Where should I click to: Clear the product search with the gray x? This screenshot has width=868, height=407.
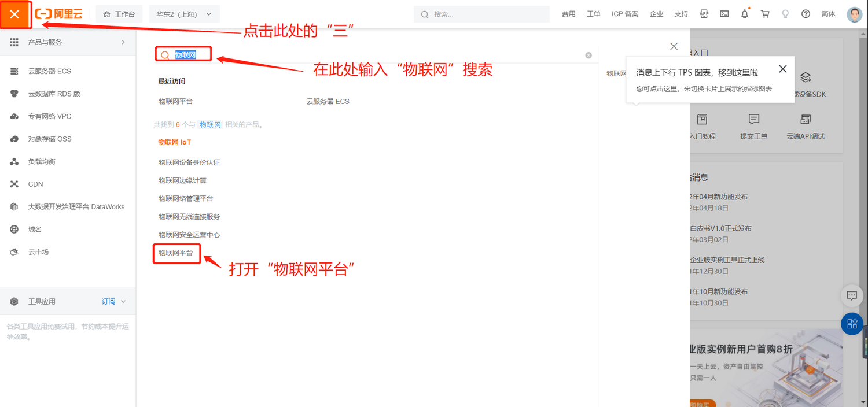coord(589,55)
